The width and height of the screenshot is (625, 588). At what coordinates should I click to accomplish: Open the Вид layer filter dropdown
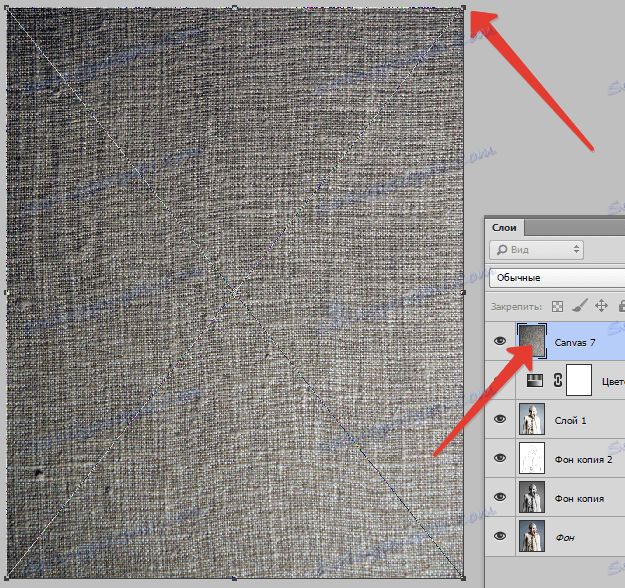537,250
